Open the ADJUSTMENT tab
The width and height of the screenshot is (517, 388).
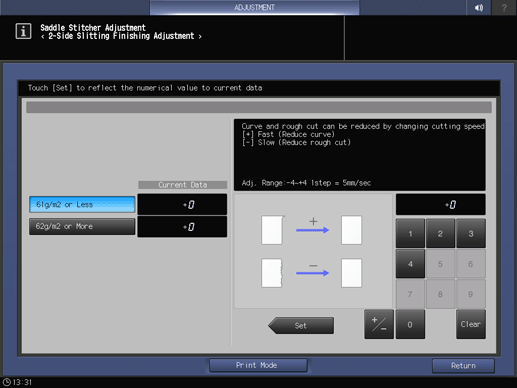(254, 7)
